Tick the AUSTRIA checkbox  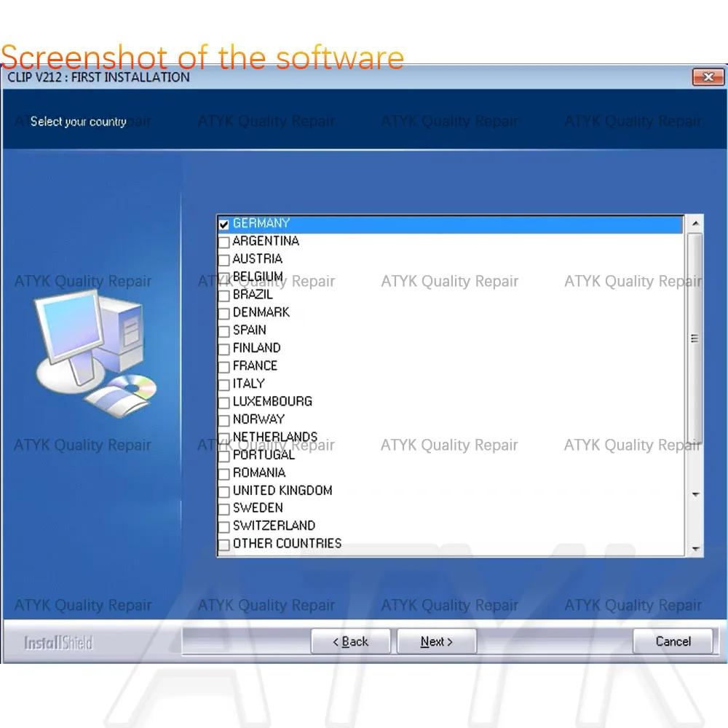[x=223, y=260]
